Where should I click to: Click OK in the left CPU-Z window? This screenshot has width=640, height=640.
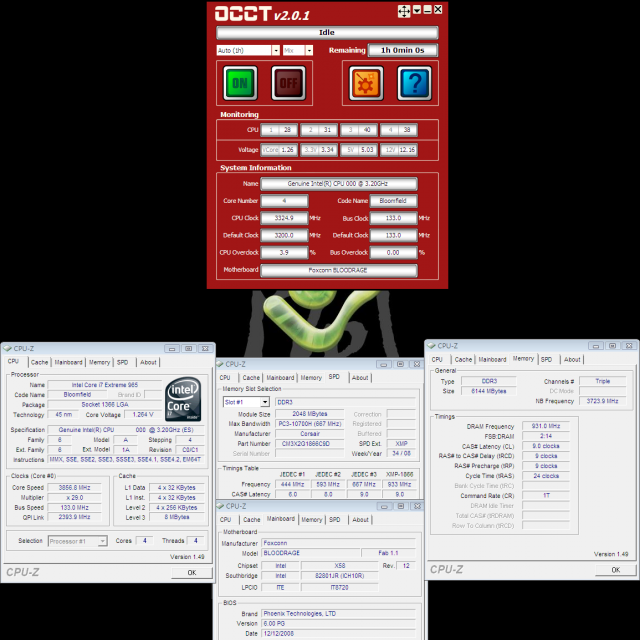(x=192, y=573)
